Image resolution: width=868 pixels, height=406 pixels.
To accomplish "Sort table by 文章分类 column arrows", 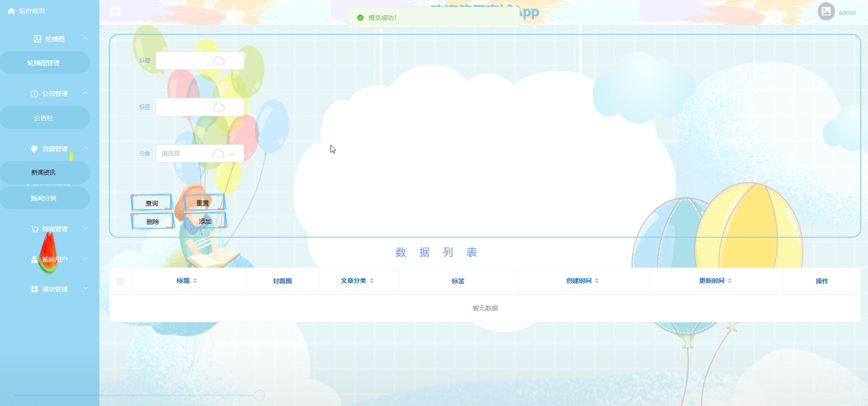I will pyautogui.click(x=372, y=281).
